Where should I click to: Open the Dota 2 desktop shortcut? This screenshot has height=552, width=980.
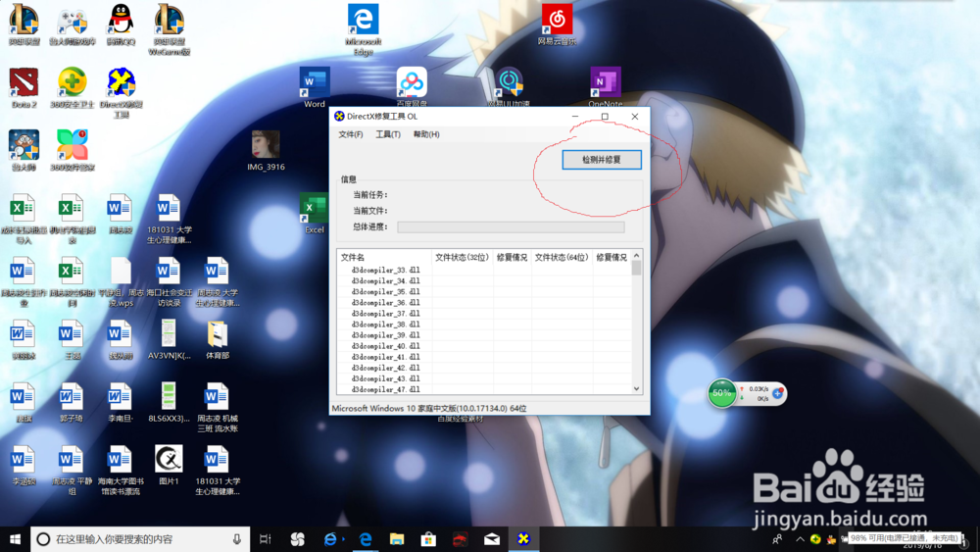tap(24, 88)
